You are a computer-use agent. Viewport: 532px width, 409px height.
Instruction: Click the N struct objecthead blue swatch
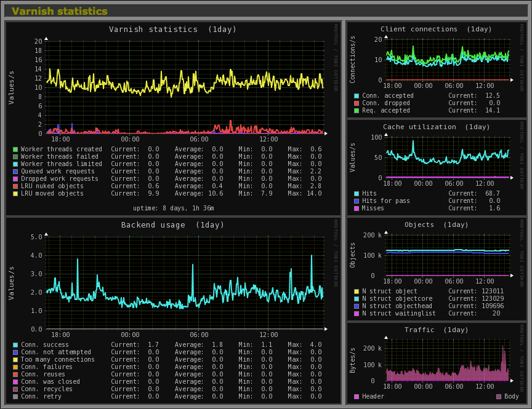pyautogui.click(x=357, y=306)
